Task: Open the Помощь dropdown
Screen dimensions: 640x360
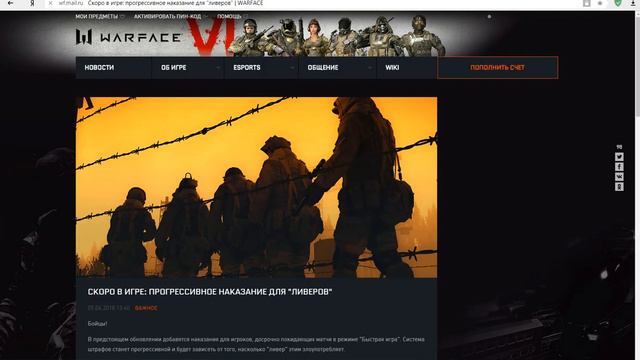Action: pos(232,16)
